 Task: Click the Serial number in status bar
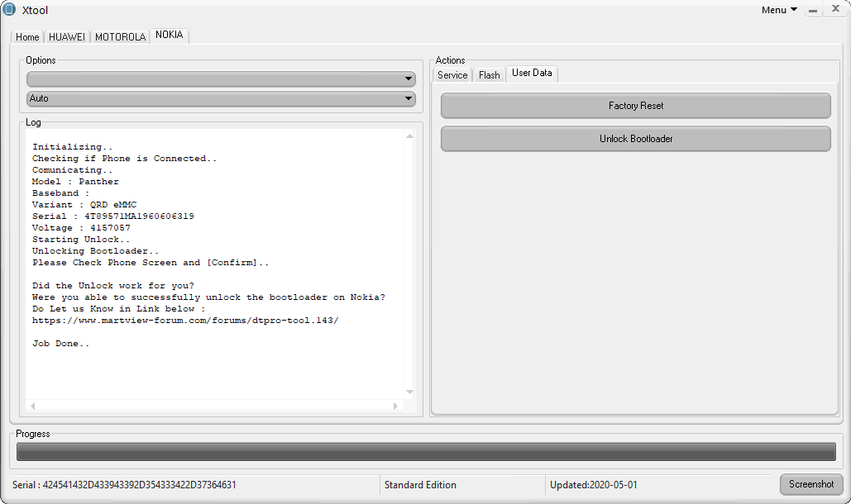pyautogui.click(x=124, y=485)
